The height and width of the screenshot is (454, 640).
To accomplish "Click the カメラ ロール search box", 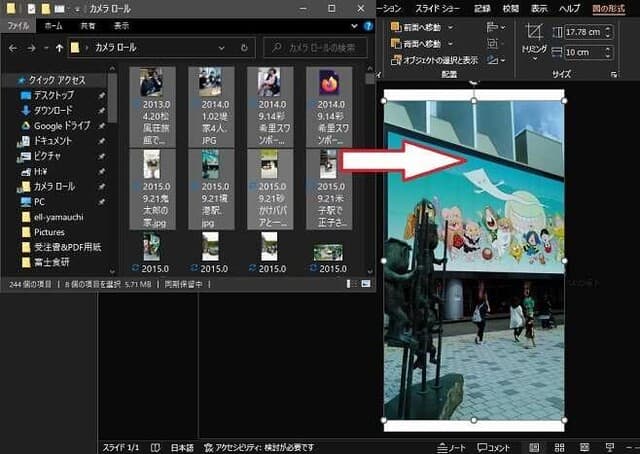I will click(x=316, y=47).
